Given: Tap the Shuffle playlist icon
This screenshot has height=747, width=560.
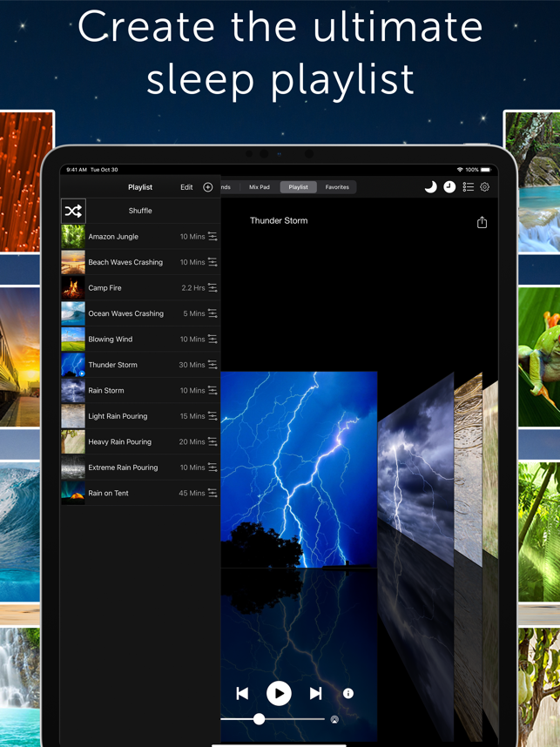Looking at the screenshot, I should [73, 211].
